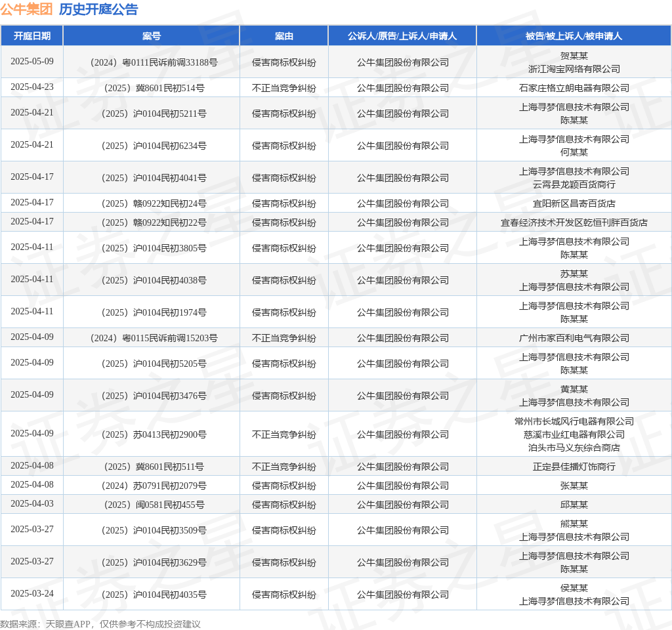Screen dimensions: 672x630
Task: Click the 历史开庭公告 heading
Action: click(98, 9)
